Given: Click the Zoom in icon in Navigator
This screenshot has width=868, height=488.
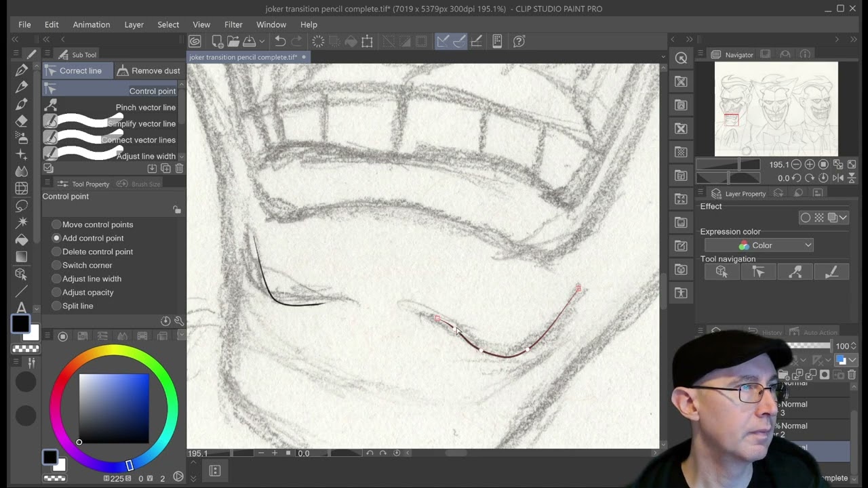Looking at the screenshot, I should pos(810,164).
